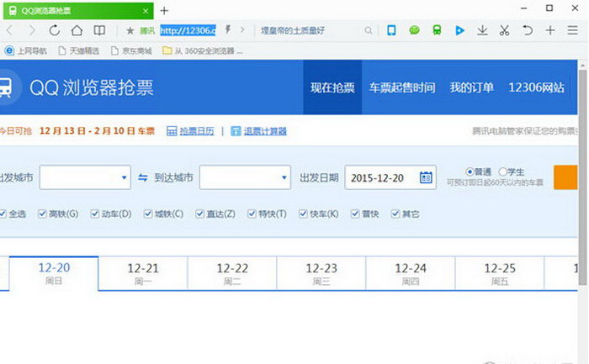This screenshot has height=364, width=589.
Task: Open the 12306网站 nav tab
Action: tap(536, 87)
